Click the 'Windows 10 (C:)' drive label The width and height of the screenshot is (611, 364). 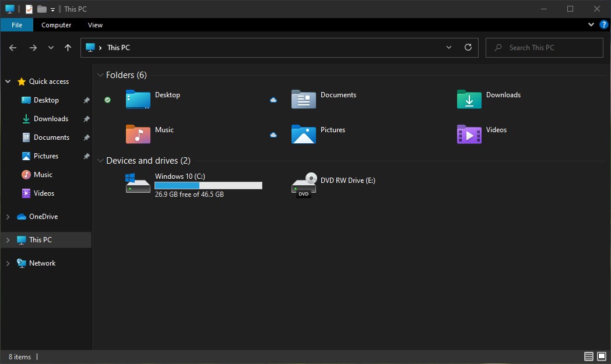point(180,176)
